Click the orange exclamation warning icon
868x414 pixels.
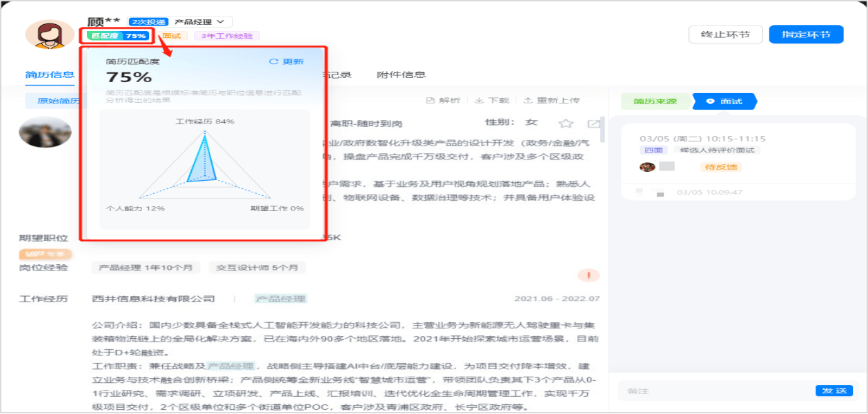click(588, 275)
